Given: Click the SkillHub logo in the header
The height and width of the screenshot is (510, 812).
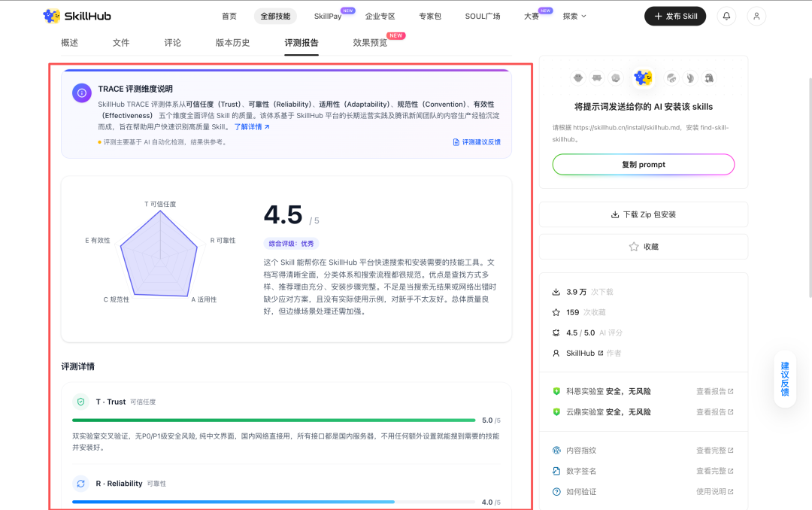Looking at the screenshot, I should coord(77,16).
